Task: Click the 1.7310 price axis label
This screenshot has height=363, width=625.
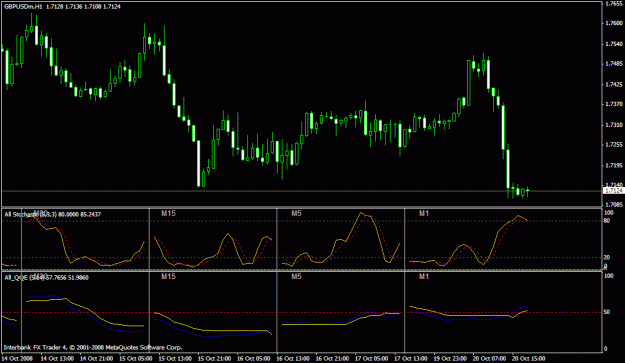Action: pos(614,125)
